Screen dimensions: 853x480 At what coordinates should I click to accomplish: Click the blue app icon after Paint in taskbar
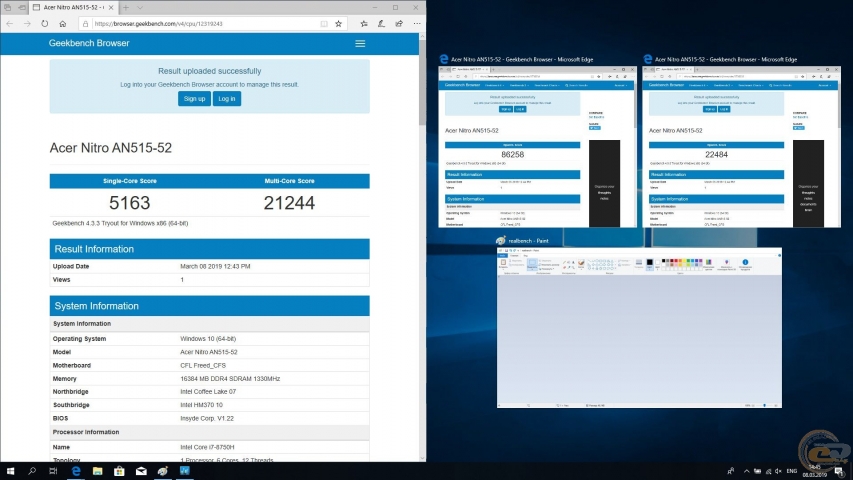pos(184,471)
